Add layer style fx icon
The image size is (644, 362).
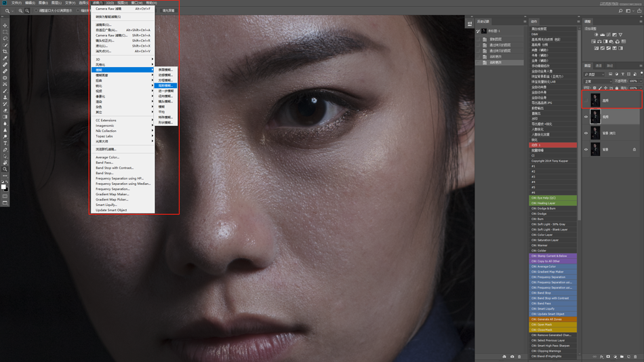601,357
